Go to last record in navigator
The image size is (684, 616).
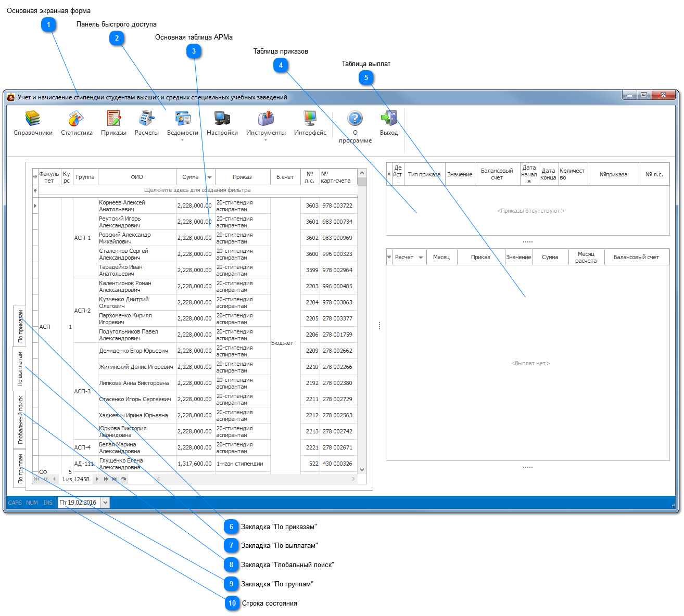click(x=115, y=479)
